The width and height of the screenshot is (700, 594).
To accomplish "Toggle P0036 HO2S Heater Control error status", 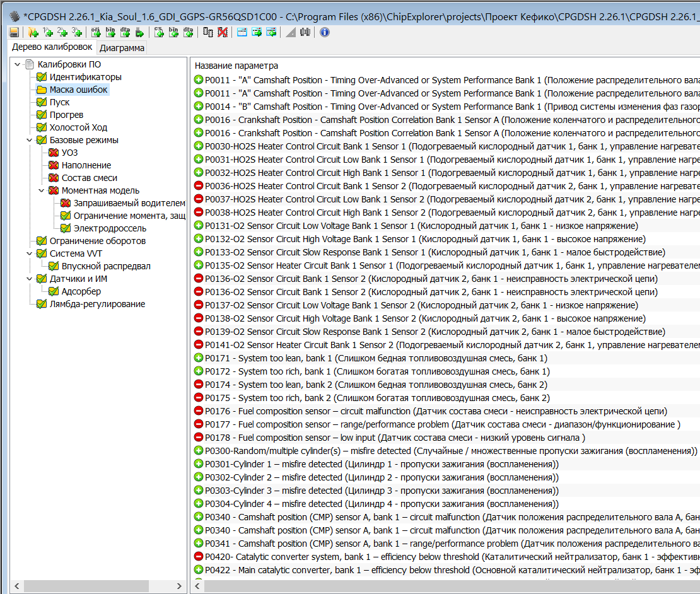I will (x=199, y=186).
